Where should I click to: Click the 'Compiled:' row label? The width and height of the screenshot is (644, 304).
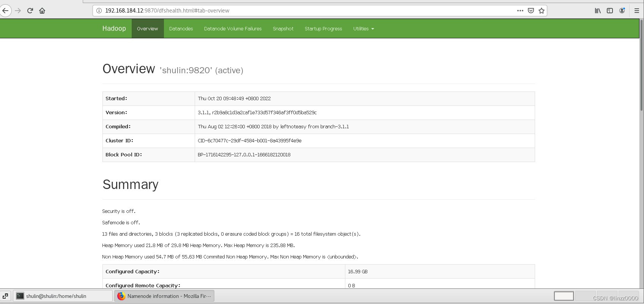[118, 126]
